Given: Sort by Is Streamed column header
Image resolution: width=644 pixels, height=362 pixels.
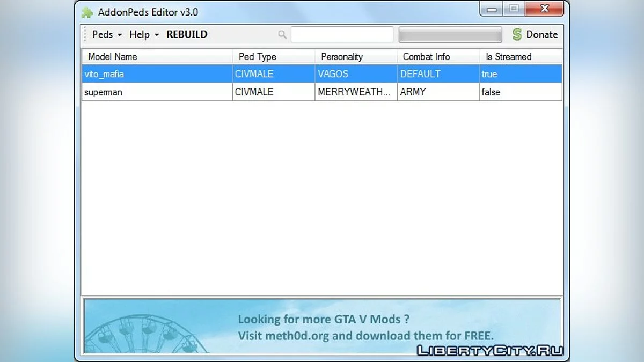Looking at the screenshot, I should click(508, 57).
